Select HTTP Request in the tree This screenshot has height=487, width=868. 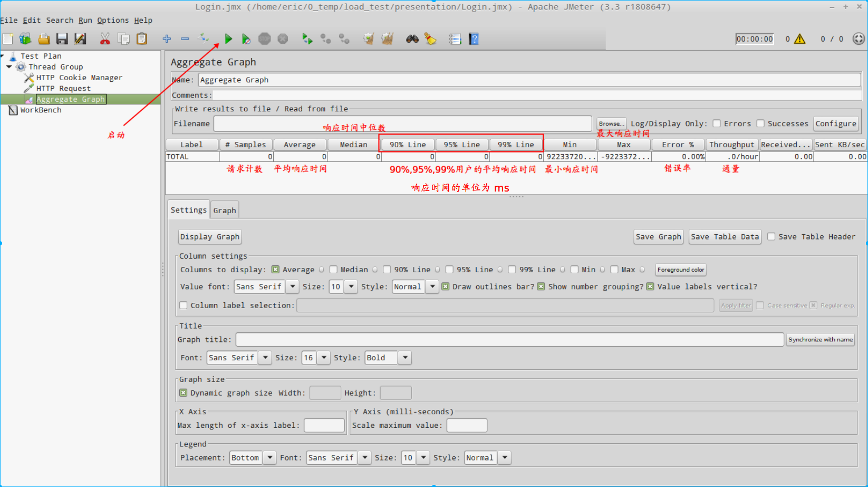[63, 89]
